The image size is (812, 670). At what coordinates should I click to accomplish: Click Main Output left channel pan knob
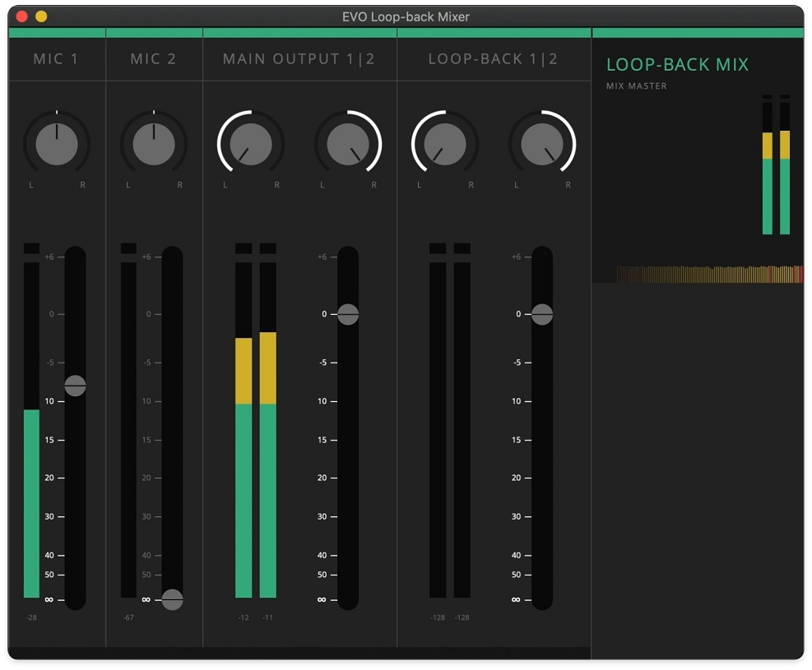click(x=251, y=145)
